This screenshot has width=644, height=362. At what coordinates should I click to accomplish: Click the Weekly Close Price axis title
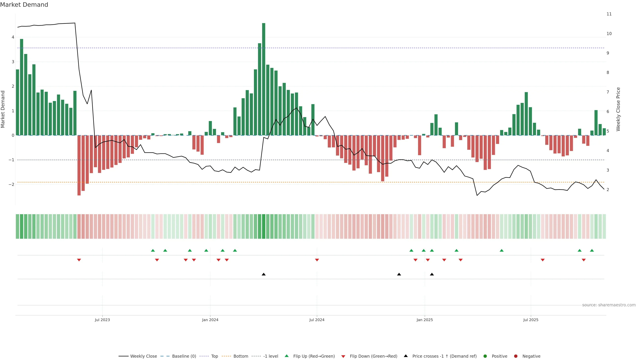click(x=618, y=109)
